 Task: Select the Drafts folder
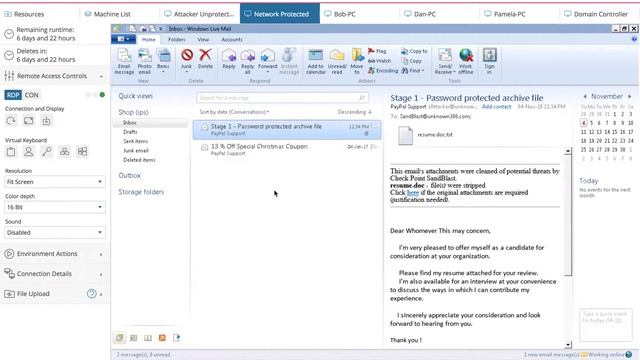(130, 132)
